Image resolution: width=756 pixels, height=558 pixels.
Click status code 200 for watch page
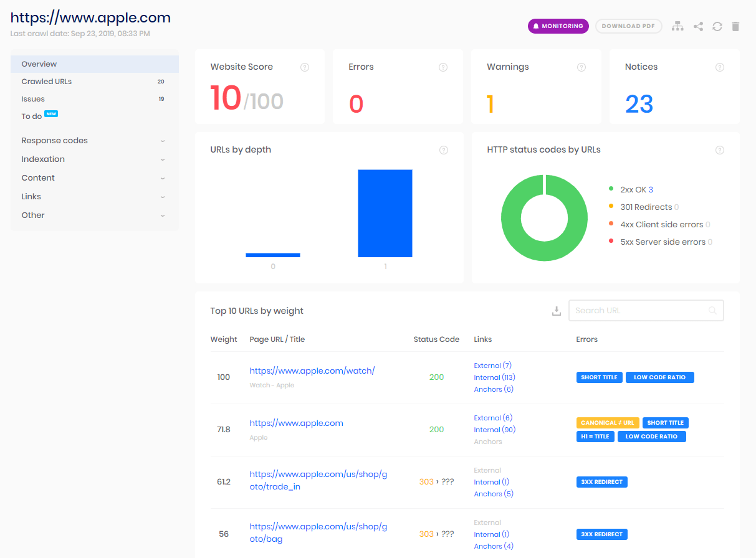pos(436,377)
